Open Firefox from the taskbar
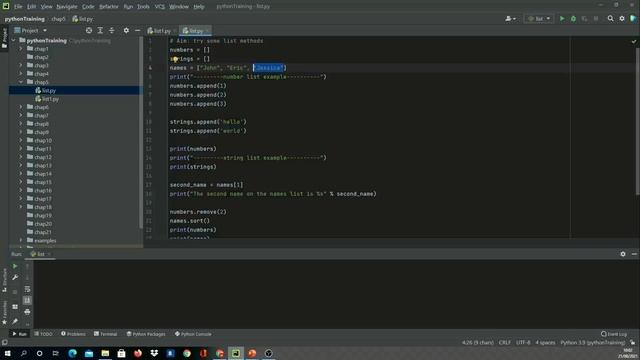Image resolution: width=640 pixels, height=360 pixels. click(138, 353)
